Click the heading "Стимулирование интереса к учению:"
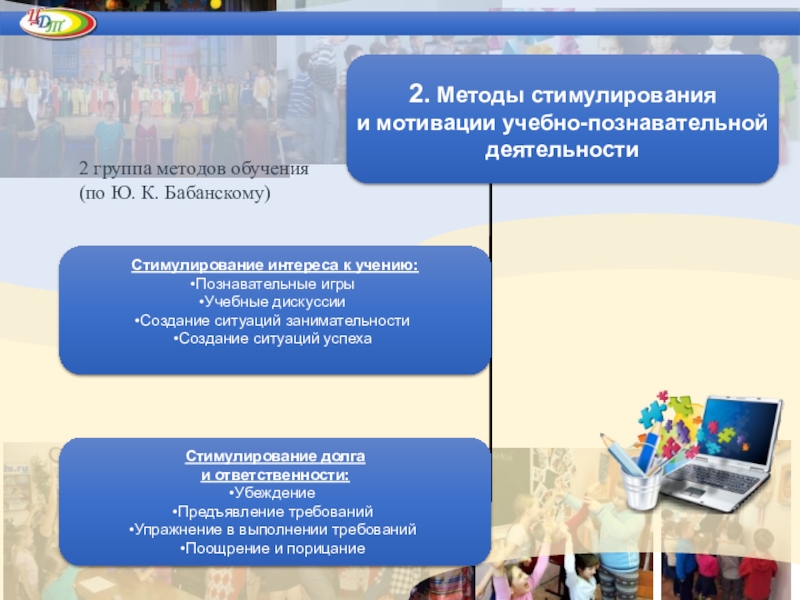 [275, 265]
